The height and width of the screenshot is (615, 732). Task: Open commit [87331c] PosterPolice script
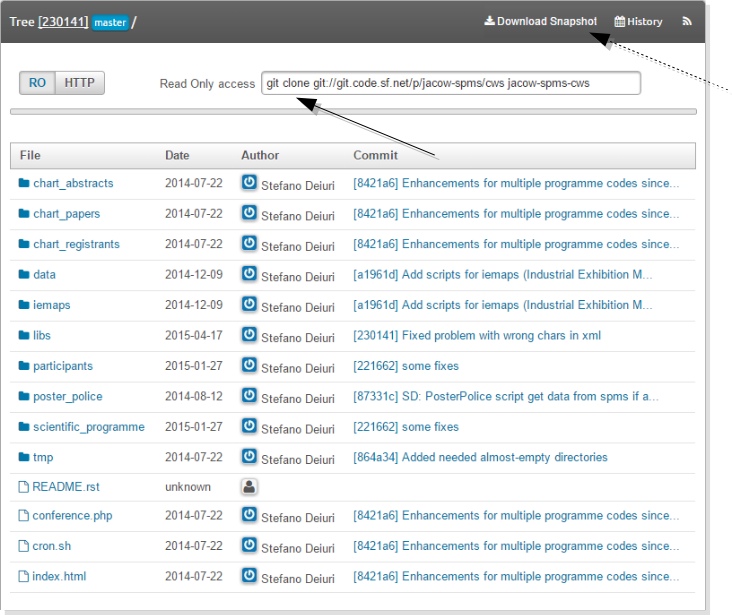(506, 396)
